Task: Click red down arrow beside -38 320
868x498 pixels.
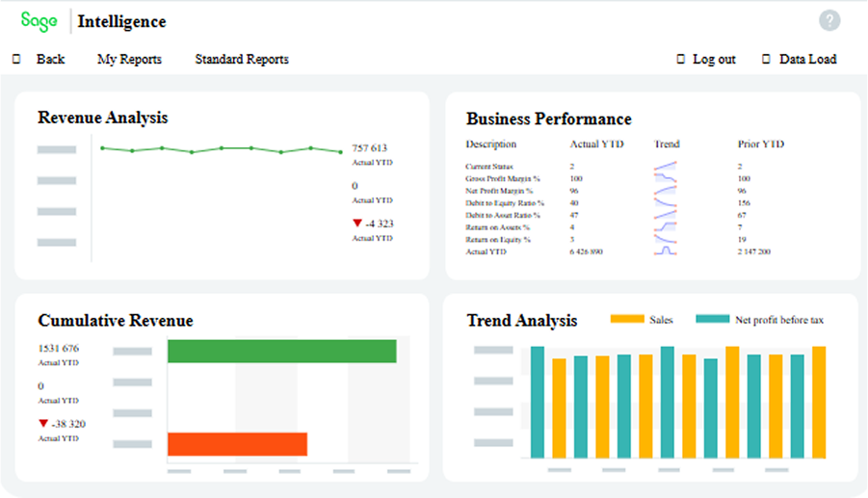Action: click(x=43, y=424)
